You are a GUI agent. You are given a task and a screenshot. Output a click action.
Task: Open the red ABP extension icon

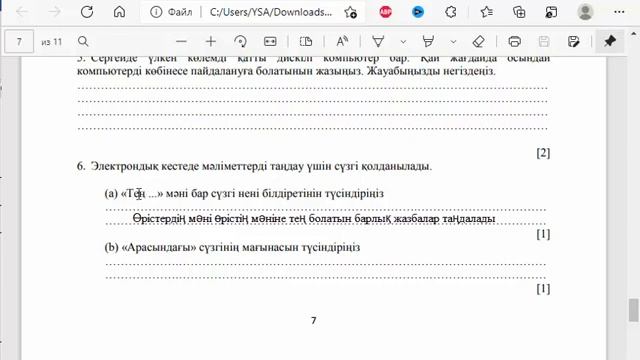(385, 12)
